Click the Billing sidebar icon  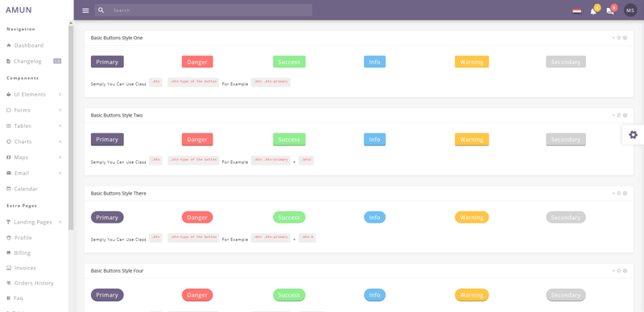point(9,252)
